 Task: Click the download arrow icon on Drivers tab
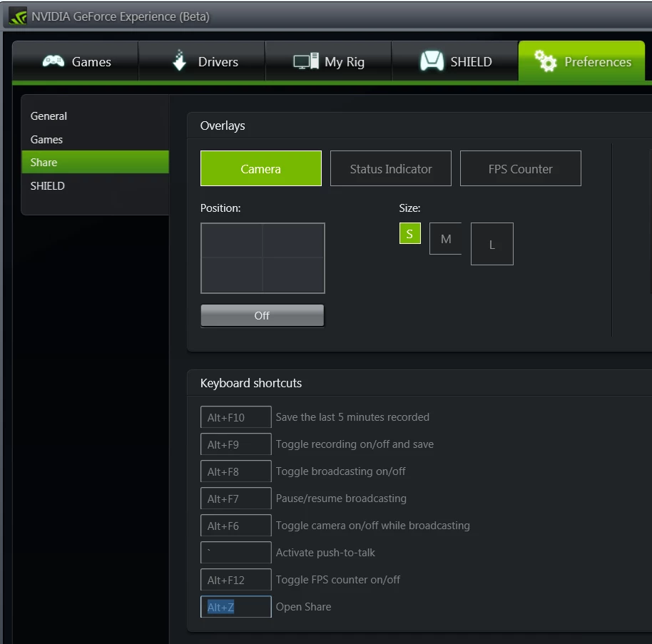179,61
